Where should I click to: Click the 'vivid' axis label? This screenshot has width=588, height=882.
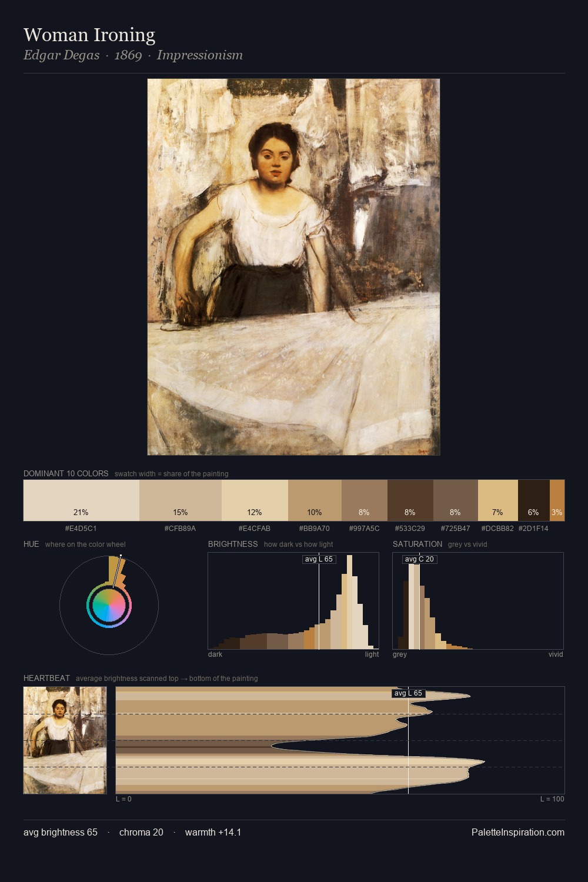[556, 654]
